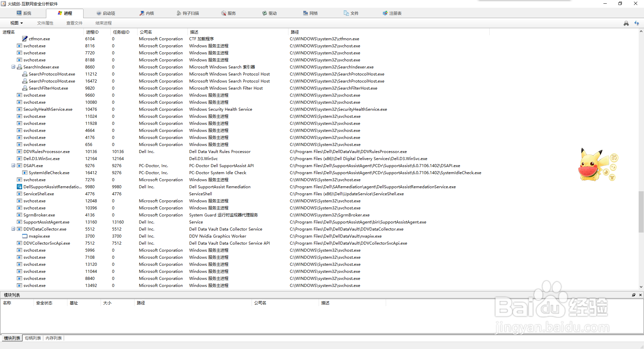The height and width of the screenshot is (349, 644).
Task: Click the SystemIdleCheck.exe process icon
Action: point(25,172)
